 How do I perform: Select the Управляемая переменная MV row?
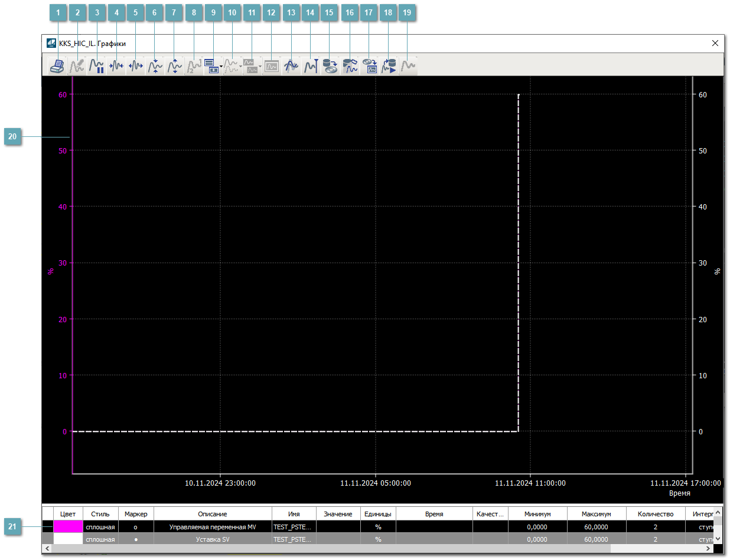[x=212, y=526]
